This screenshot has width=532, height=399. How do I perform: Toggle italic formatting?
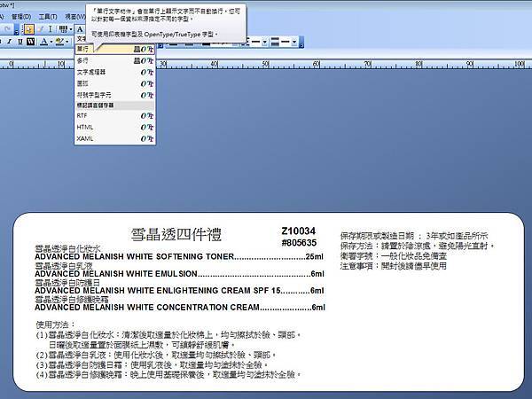point(10,42)
